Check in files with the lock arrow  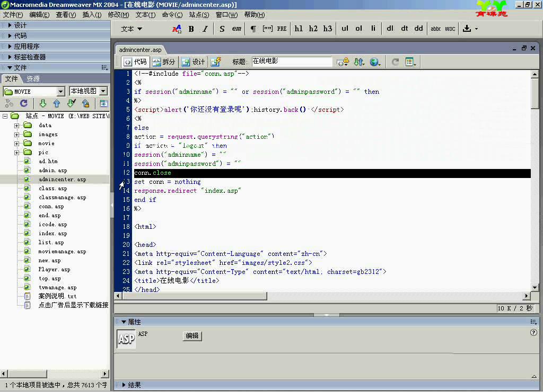click(x=85, y=103)
